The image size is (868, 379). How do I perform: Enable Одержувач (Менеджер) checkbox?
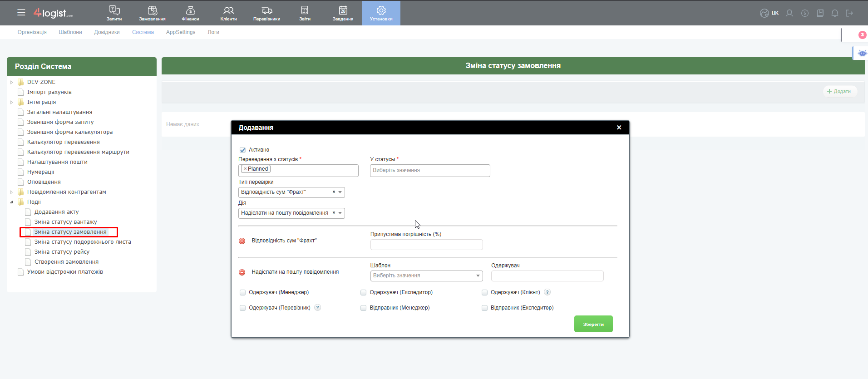point(242,293)
